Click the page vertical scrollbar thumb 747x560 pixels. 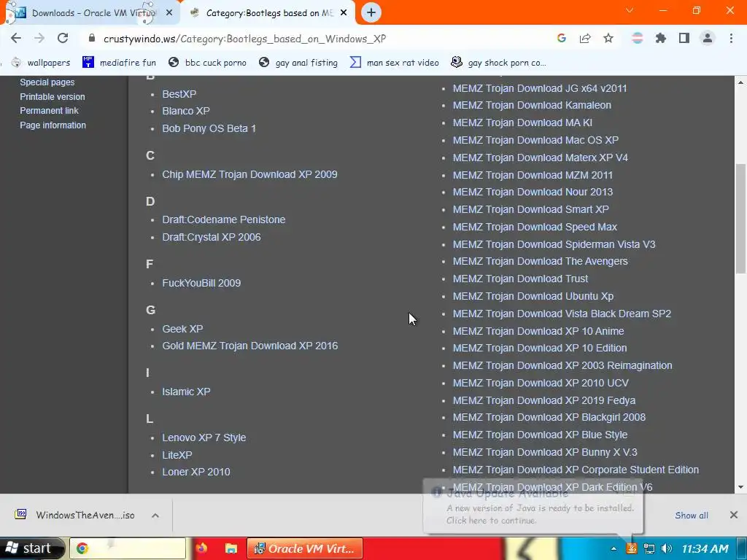pyautogui.click(x=741, y=218)
